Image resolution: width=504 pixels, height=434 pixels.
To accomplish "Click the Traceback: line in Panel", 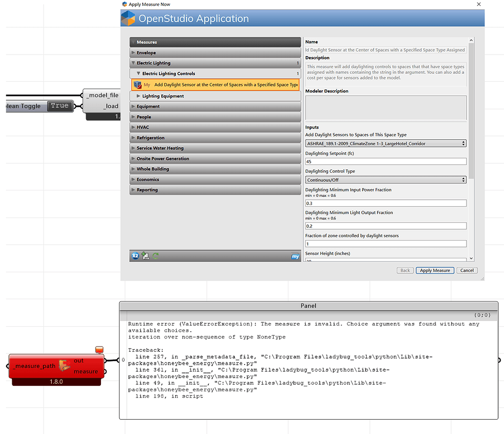I will point(146,350).
